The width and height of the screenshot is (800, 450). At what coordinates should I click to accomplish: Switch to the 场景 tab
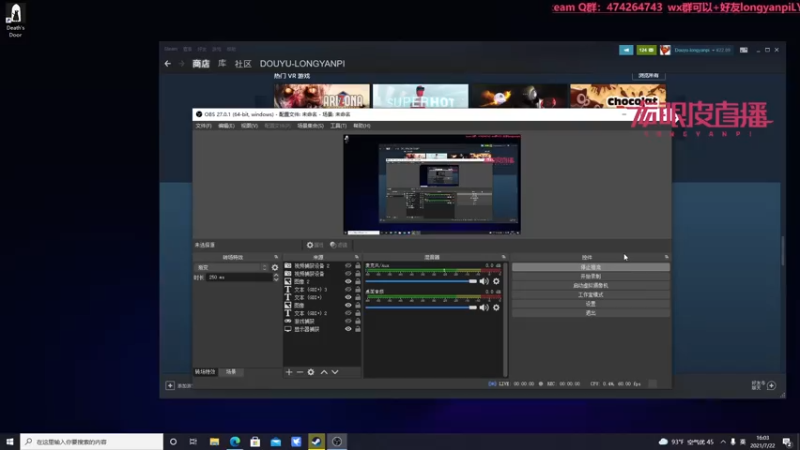tap(231, 372)
